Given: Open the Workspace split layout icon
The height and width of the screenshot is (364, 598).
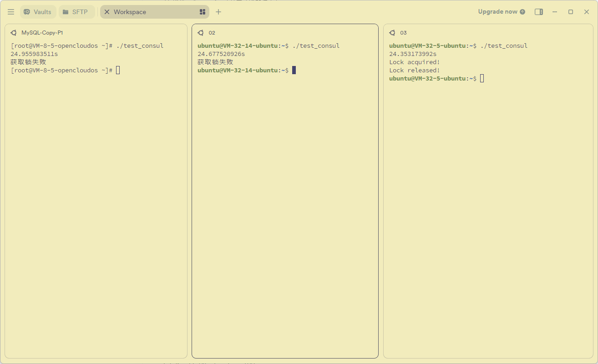Looking at the screenshot, I should (203, 12).
